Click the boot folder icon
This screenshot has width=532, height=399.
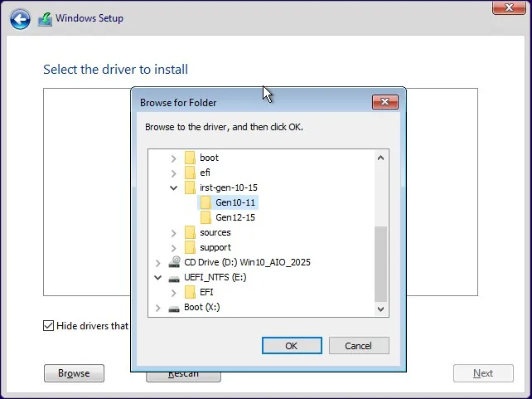coord(190,158)
